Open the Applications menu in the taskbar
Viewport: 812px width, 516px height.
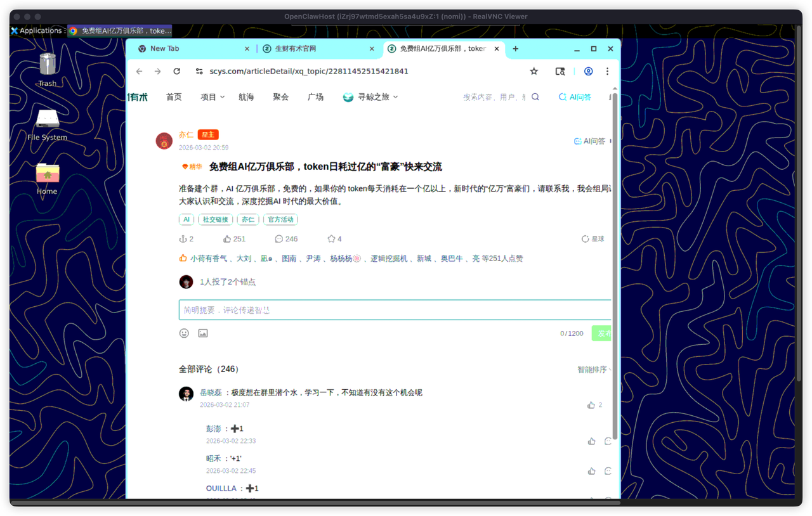pos(36,30)
